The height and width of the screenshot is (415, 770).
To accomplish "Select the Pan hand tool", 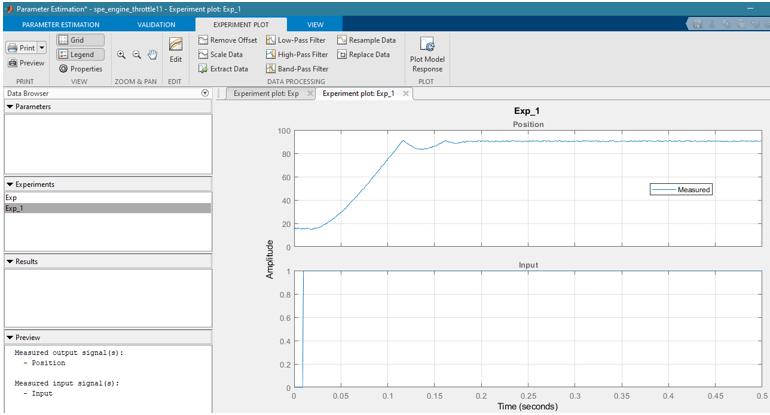I will pos(152,55).
